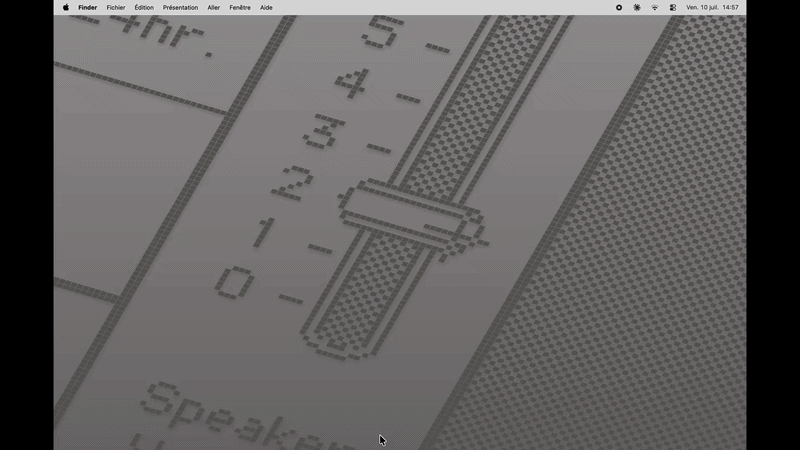Open the Fichier menu
800x450 pixels.
pyautogui.click(x=116, y=8)
